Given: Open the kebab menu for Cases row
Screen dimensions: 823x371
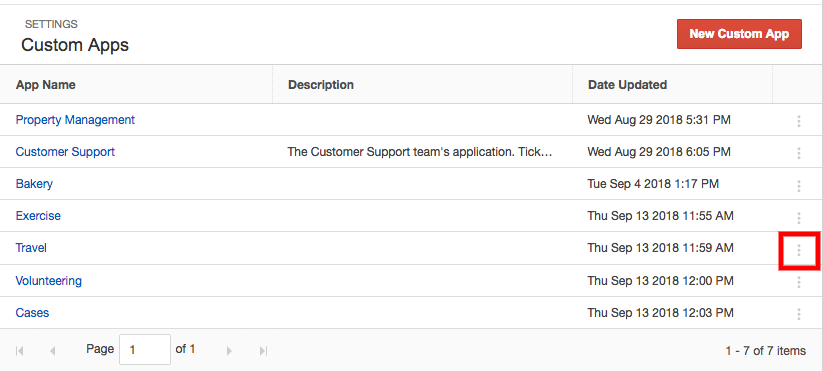Looking at the screenshot, I should point(798,314).
